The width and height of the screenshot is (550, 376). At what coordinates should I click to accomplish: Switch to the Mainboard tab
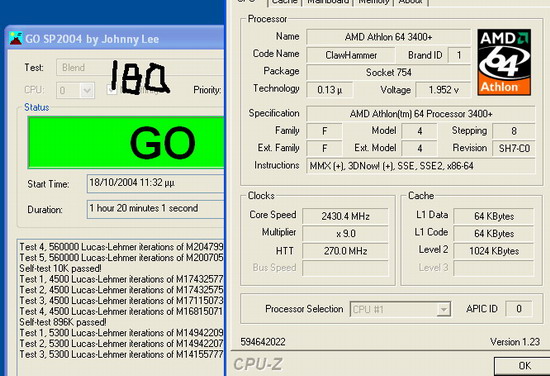tap(328, 2)
